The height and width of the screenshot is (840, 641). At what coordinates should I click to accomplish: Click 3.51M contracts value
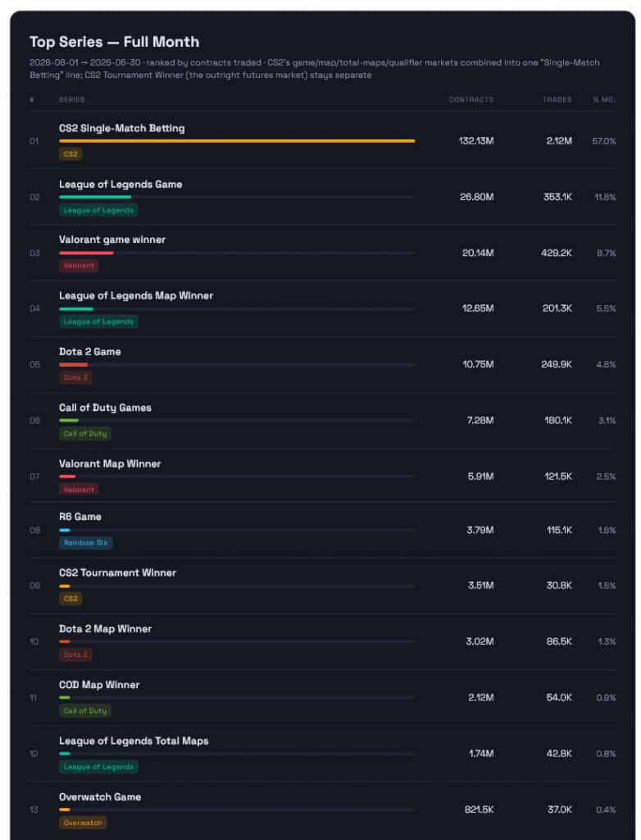(x=481, y=586)
